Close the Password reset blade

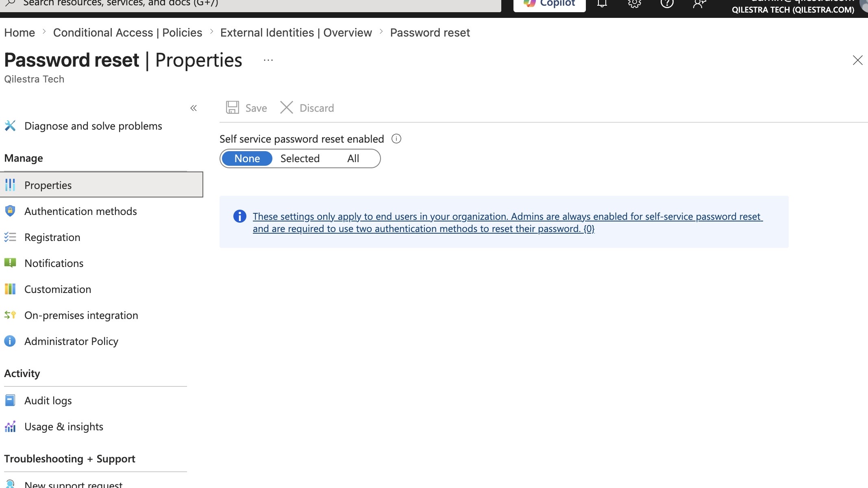[857, 60]
